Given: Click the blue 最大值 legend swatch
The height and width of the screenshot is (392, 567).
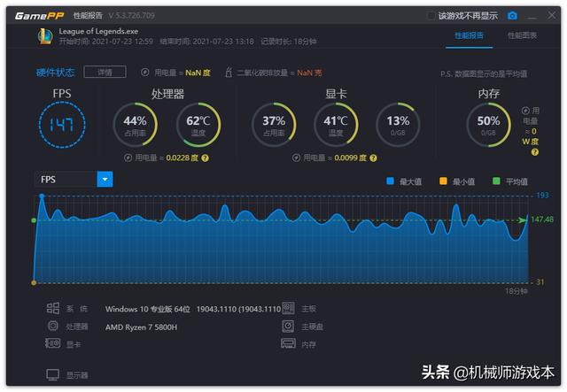Looking at the screenshot, I should click(390, 181).
